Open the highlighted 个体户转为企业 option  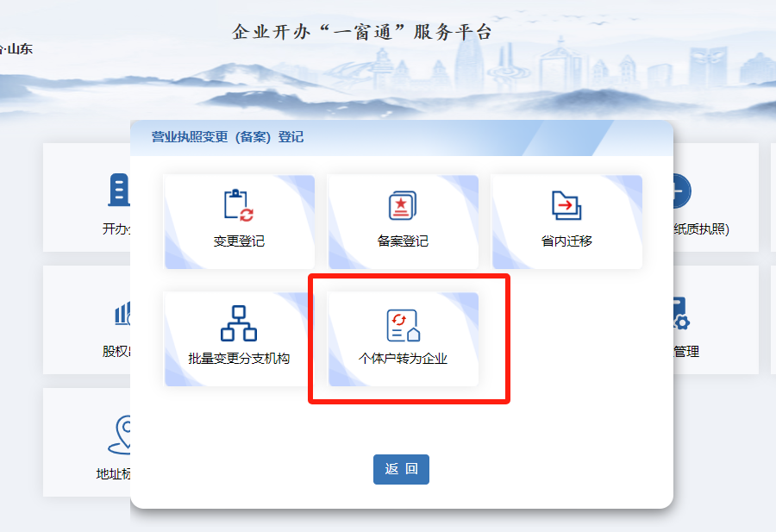click(x=404, y=338)
